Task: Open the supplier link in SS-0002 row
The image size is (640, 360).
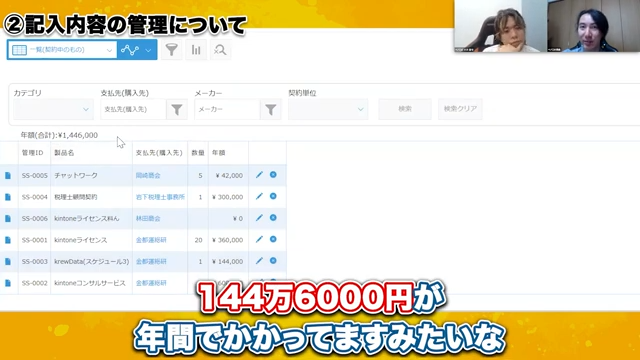Action: 151,283
